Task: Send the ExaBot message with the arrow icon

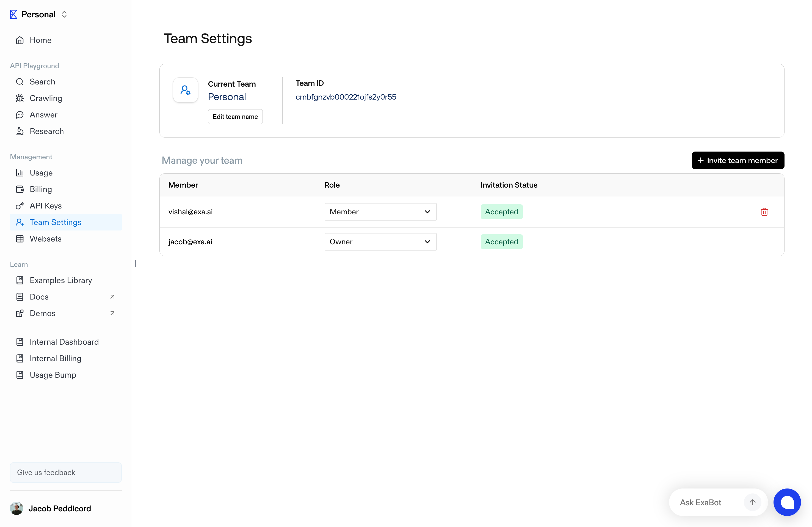Action: pyautogui.click(x=752, y=502)
